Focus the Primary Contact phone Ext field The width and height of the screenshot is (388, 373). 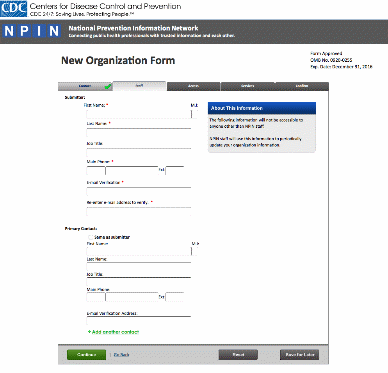(175, 297)
